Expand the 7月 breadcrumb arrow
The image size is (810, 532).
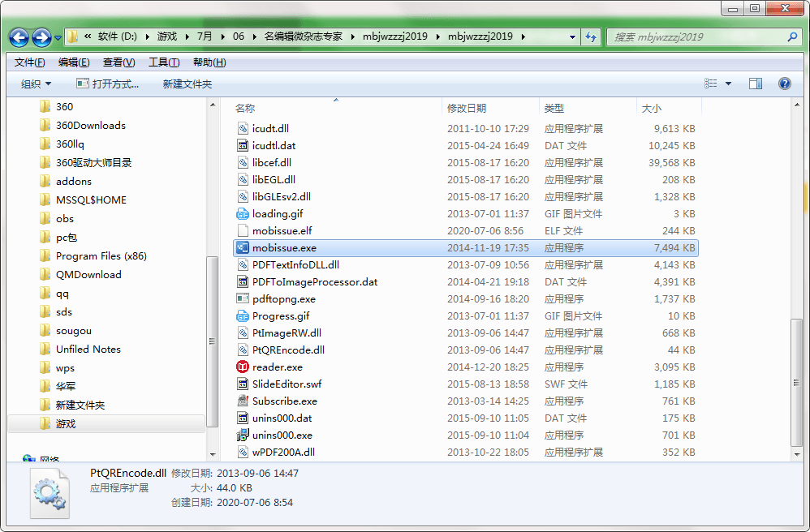[222, 36]
